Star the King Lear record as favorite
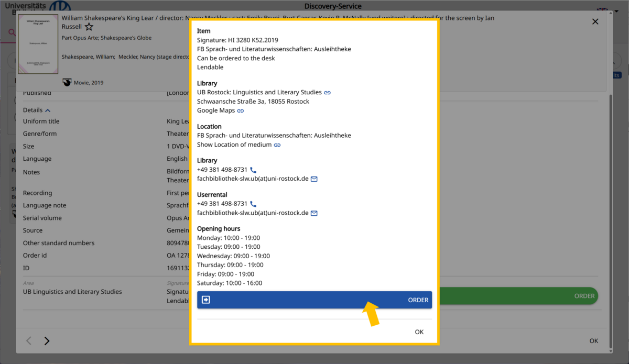 [89, 27]
